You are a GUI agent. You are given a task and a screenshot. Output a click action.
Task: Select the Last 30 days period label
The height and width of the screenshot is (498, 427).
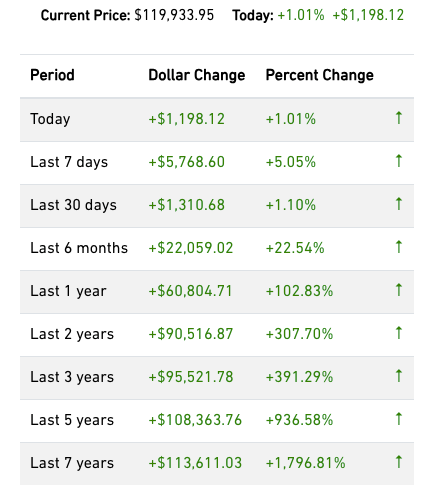coord(73,205)
